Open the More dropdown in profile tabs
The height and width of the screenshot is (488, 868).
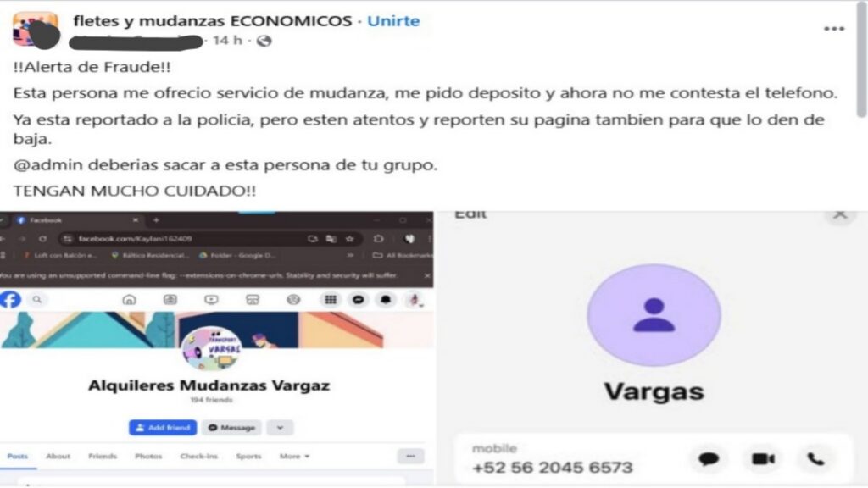click(294, 457)
